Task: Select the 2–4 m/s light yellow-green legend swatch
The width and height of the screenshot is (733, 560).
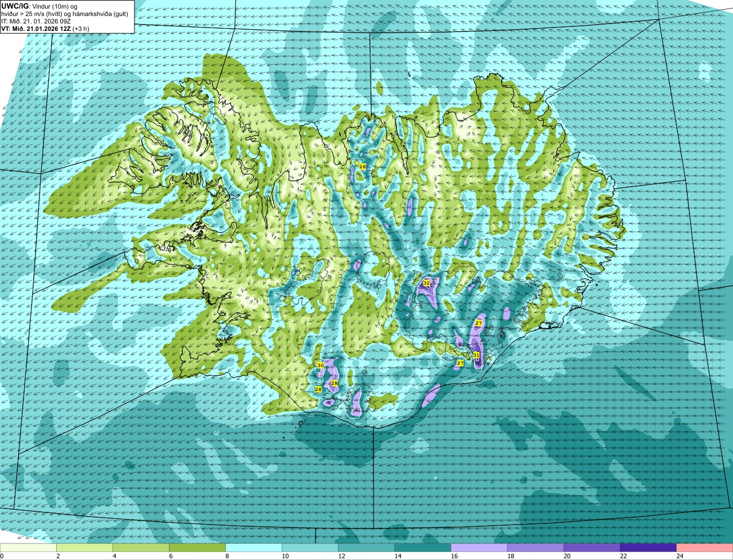Action: pyautogui.click(x=85, y=547)
